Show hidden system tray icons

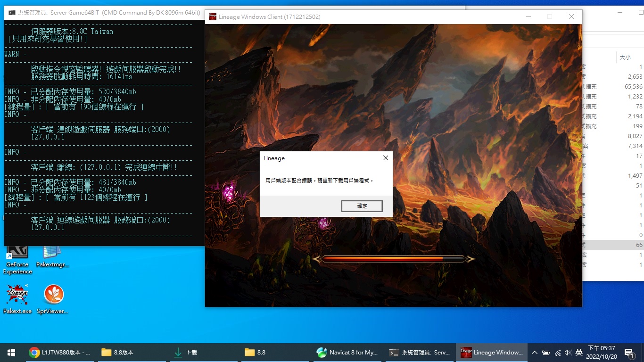click(x=534, y=353)
